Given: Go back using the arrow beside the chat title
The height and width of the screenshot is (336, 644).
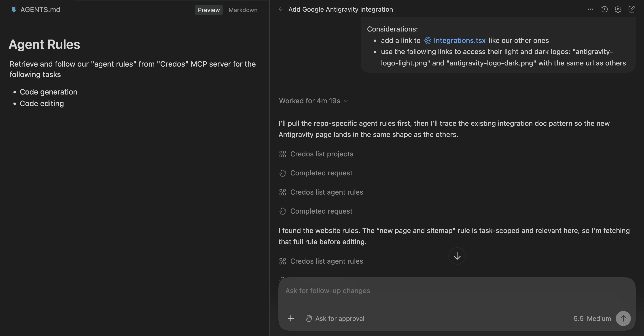Looking at the screenshot, I should click(281, 9).
